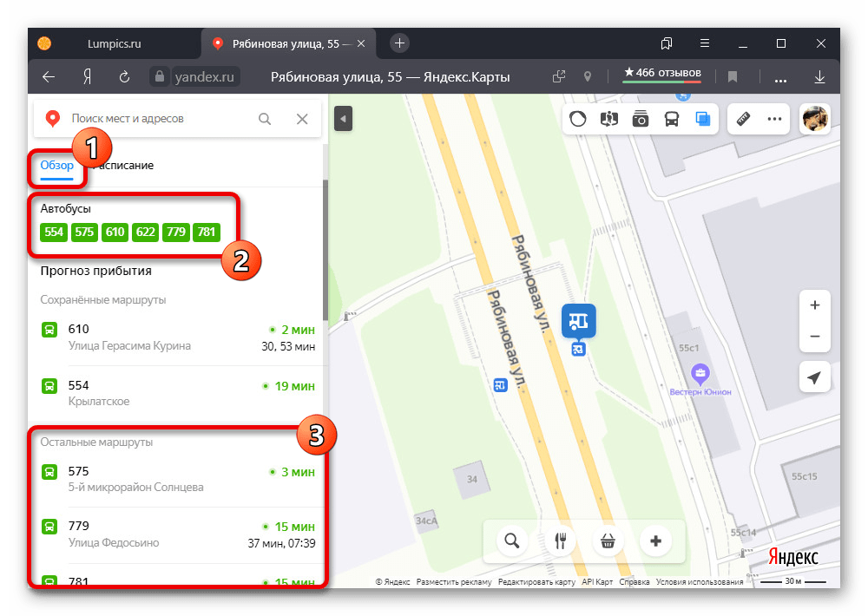This screenshot has width=868, height=616.
Task: Click the user profile avatar
Action: pyautogui.click(x=814, y=119)
